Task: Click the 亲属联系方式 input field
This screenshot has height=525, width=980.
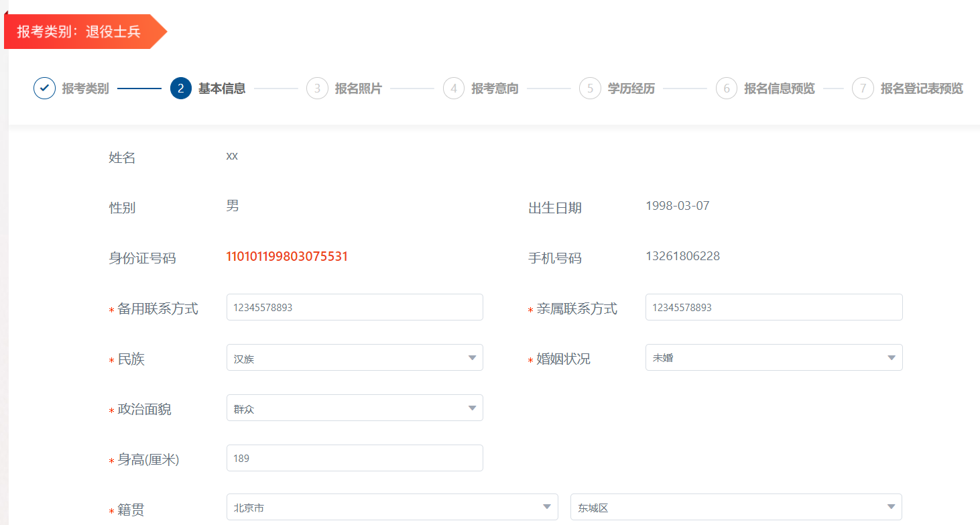Action: click(x=774, y=308)
